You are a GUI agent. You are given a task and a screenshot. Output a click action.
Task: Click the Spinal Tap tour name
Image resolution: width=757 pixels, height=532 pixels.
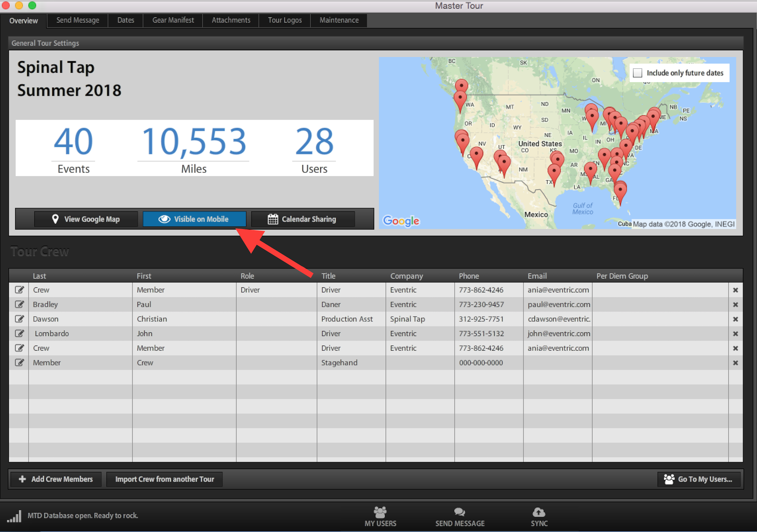[56, 67]
